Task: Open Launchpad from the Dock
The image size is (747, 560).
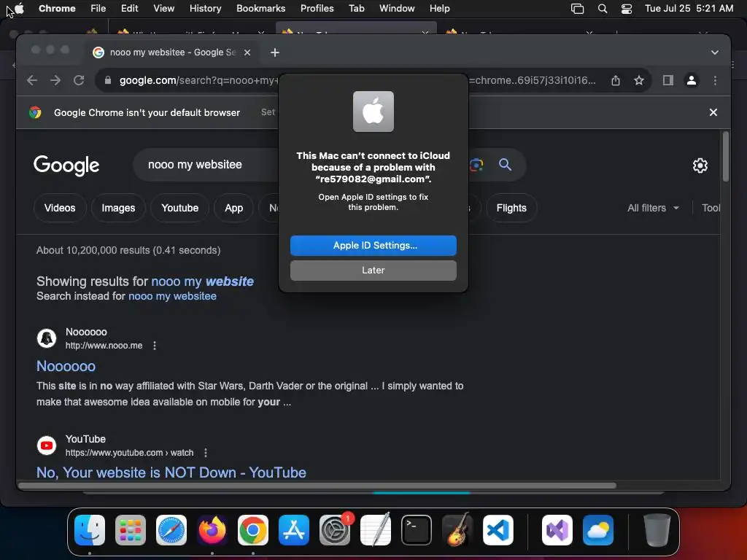Action: (131, 530)
